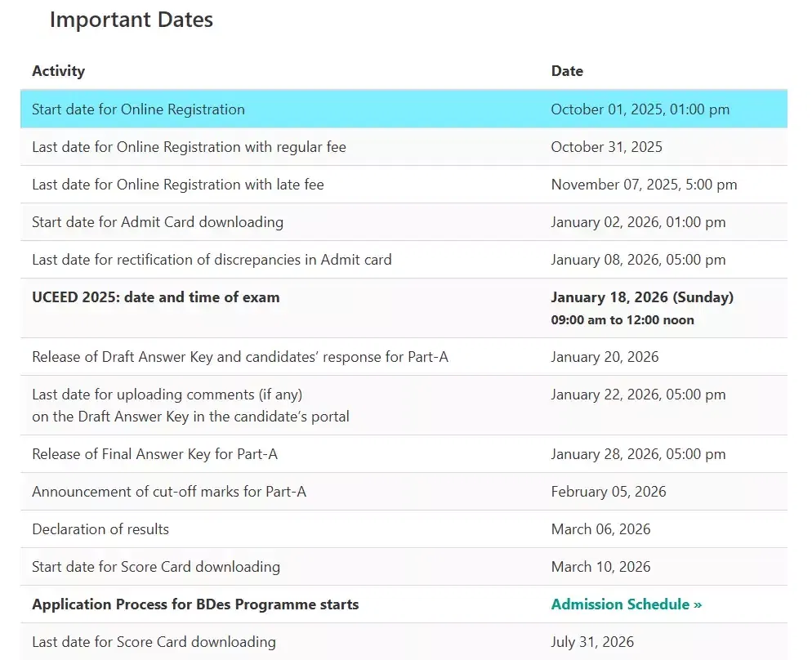Select the Online Registration with late fee row
Viewport: 812px width, 660px height.
(177, 185)
